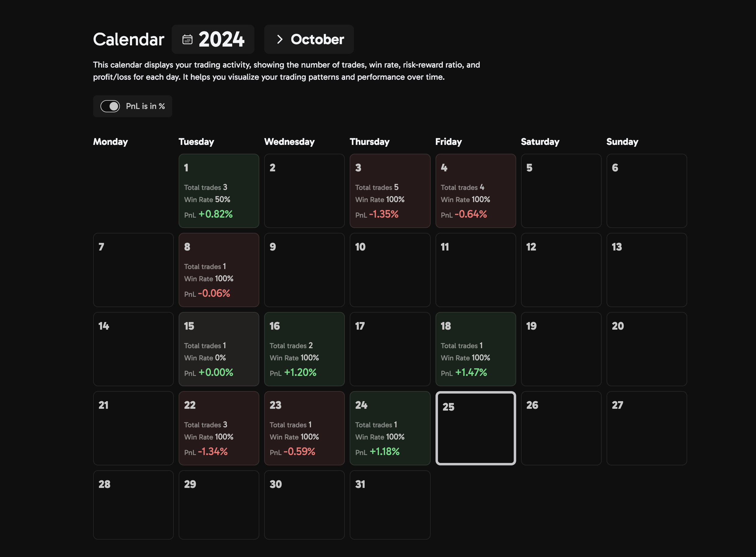Image resolution: width=756 pixels, height=557 pixels.
Task: Click October 22 negative PnL day entry
Action: click(x=218, y=428)
